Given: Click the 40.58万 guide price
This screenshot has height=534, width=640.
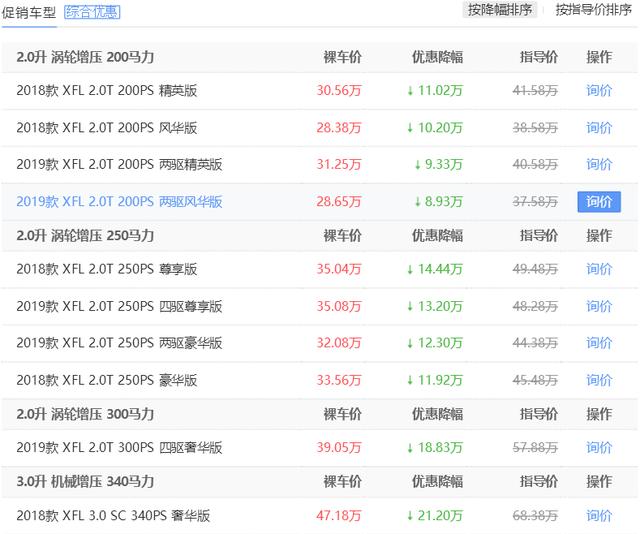Looking at the screenshot, I should pyautogui.click(x=535, y=165).
